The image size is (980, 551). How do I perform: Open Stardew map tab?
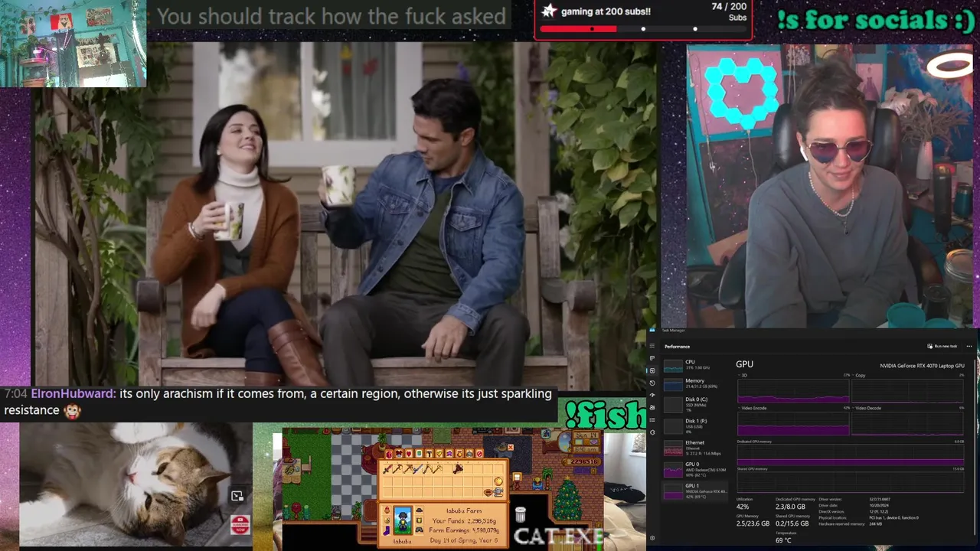tap(419, 454)
